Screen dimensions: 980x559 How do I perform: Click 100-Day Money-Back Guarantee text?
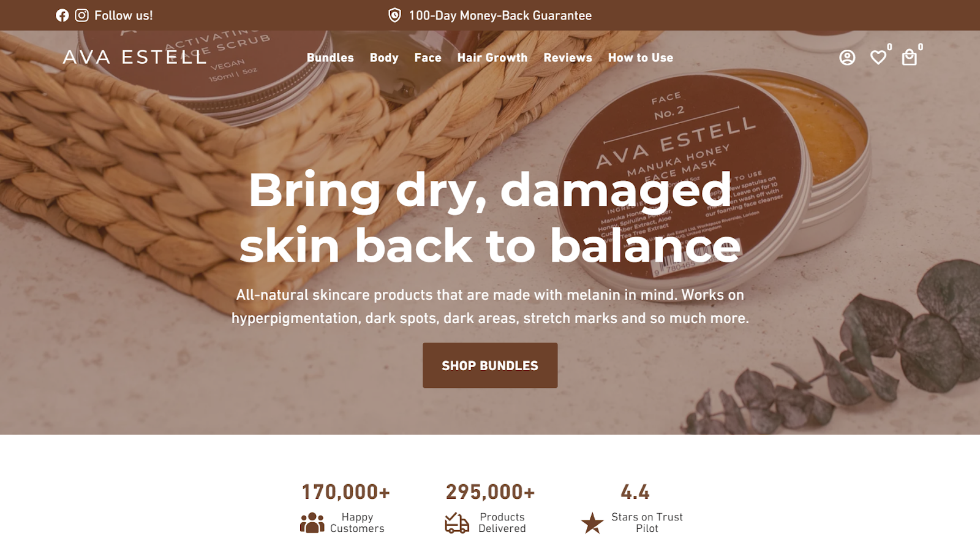pyautogui.click(x=500, y=15)
